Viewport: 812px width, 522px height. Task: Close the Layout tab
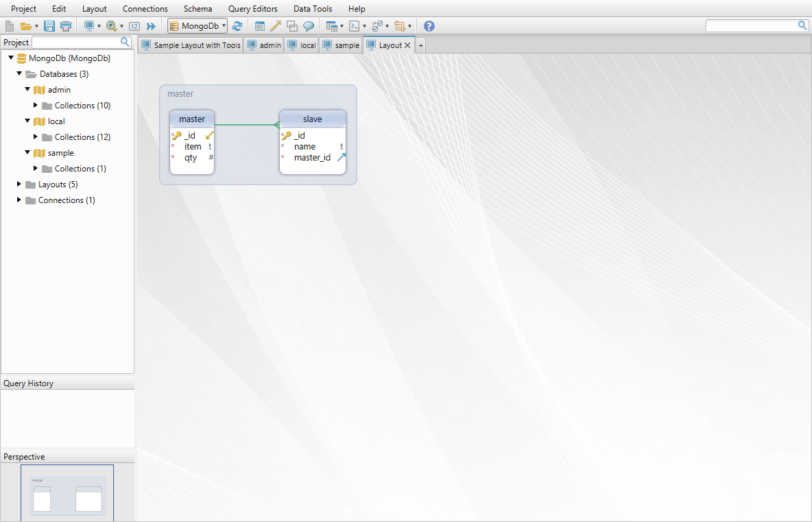(x=407, y=45)
